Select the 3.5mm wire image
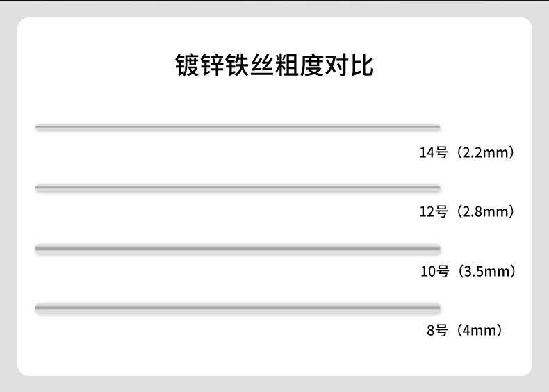Image resolution: width=549 pixels, height=392 pixels. (238, 247)
